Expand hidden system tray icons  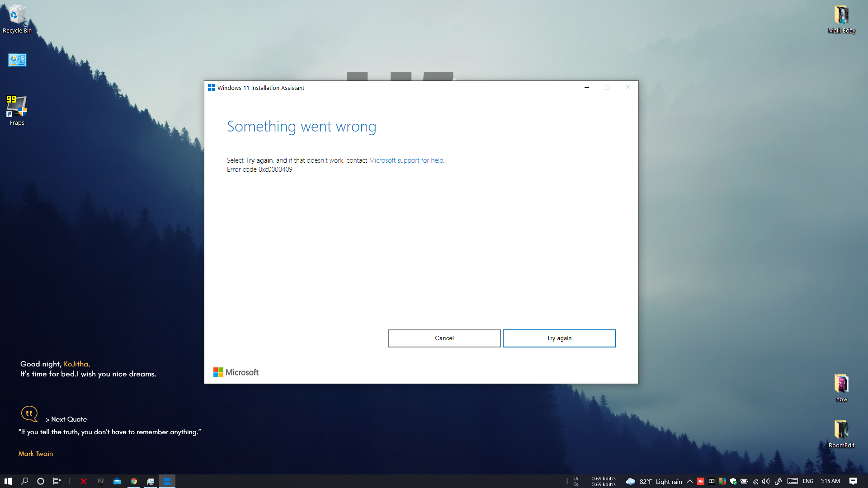pyautogui.click(x=690, y=481)
